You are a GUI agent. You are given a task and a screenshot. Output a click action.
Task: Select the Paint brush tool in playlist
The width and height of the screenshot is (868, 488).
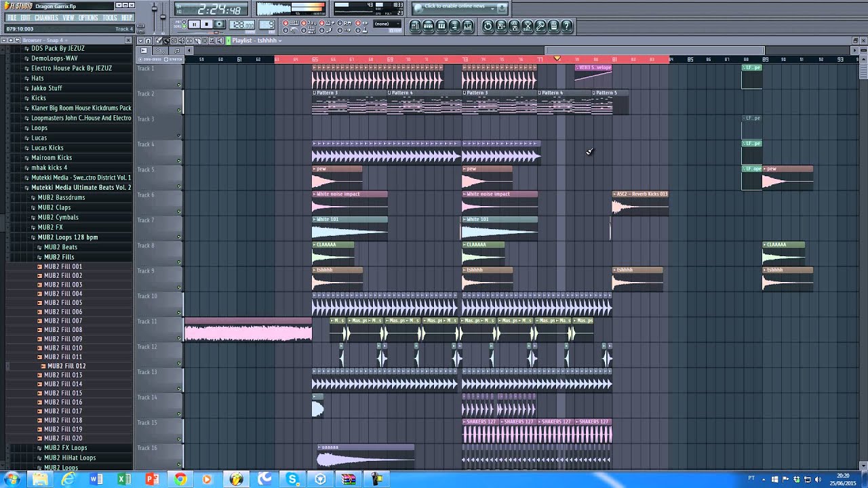point(166,41)
